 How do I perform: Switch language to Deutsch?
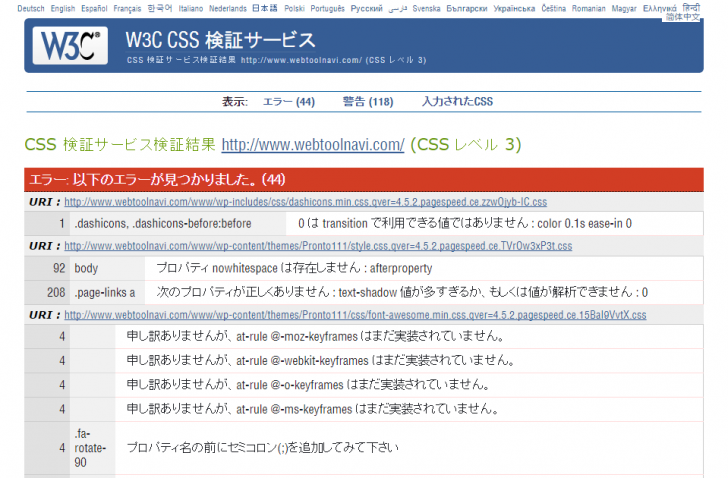coord(31,8)
